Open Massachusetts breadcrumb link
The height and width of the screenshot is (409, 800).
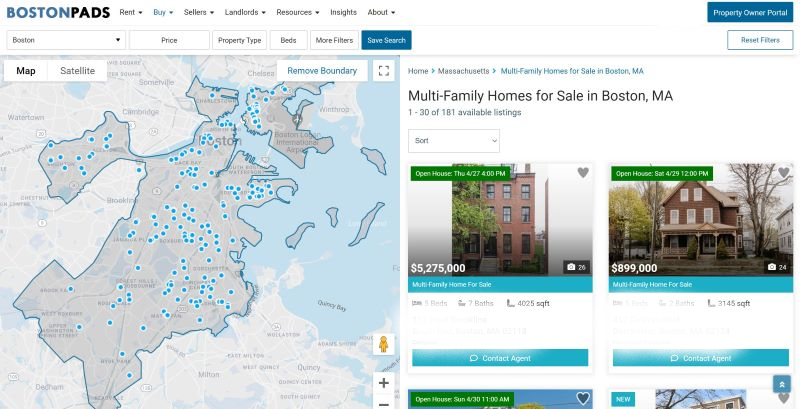pyautogui.click(x=463, y=71)
